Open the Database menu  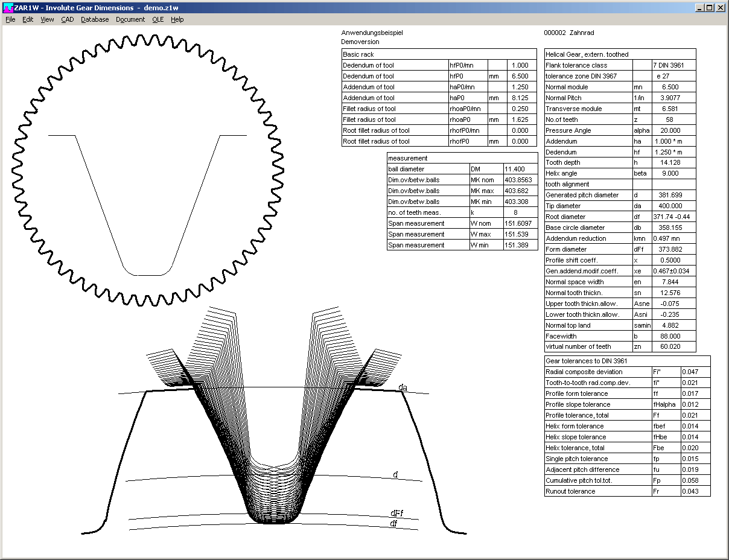click(x=95, y=19)
